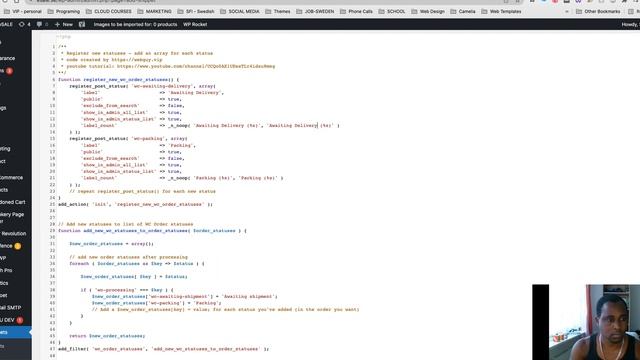Image resolution: width=640 pixels, height=360 pixels.
Task: Open the Other Bookmarks folder
Action: coord(598,11)
